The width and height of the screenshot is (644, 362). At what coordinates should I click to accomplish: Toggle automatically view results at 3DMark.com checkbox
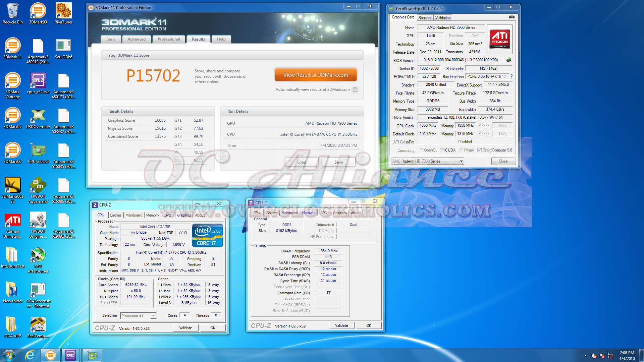(355, 89)
